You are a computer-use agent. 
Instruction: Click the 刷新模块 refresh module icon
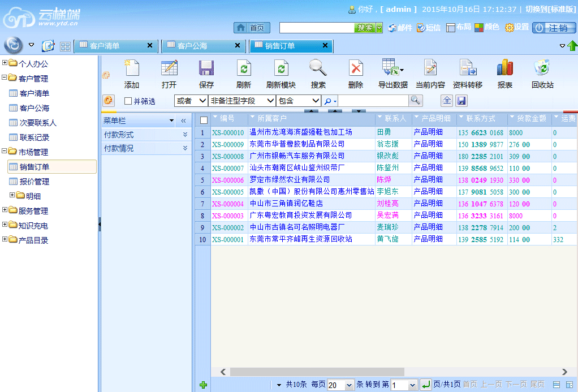pos(281,68)
